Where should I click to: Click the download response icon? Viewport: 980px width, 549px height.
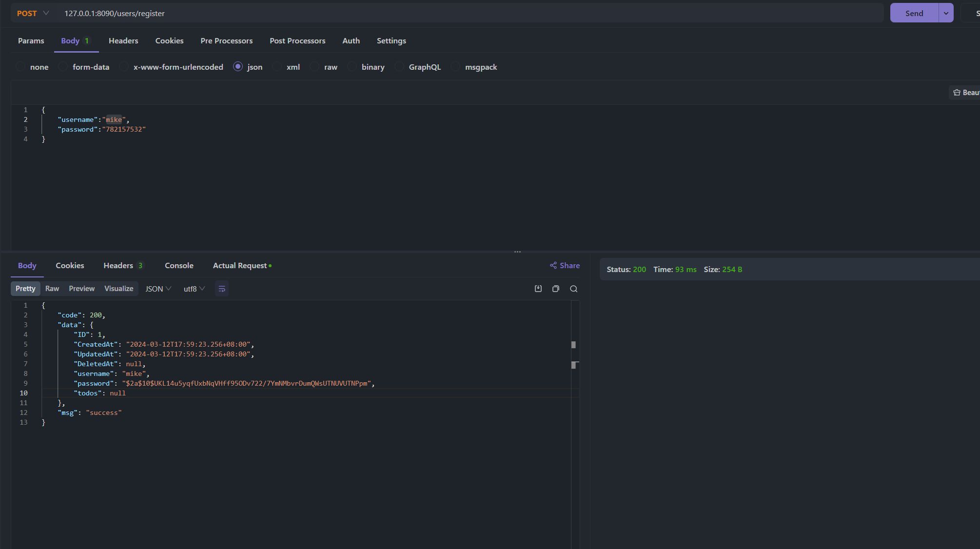pos(538,289)
